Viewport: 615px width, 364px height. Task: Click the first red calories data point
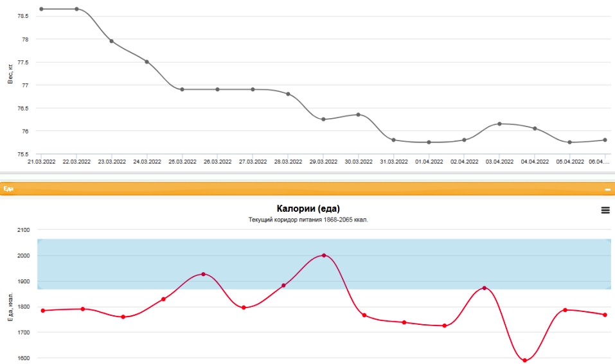click(43, 311)
